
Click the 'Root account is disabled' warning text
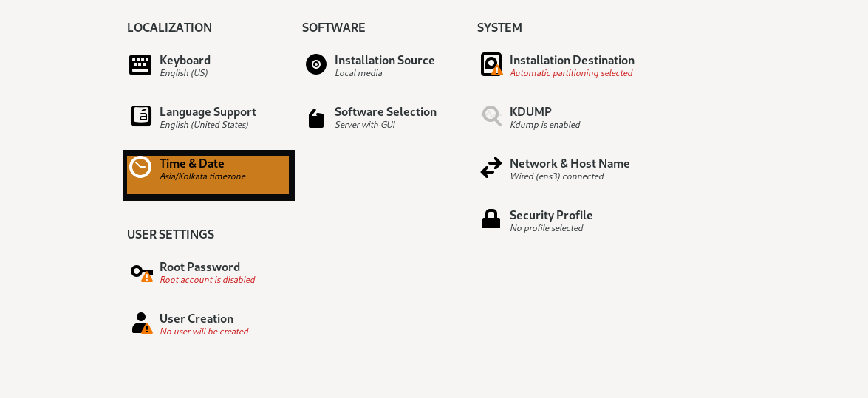208,280
